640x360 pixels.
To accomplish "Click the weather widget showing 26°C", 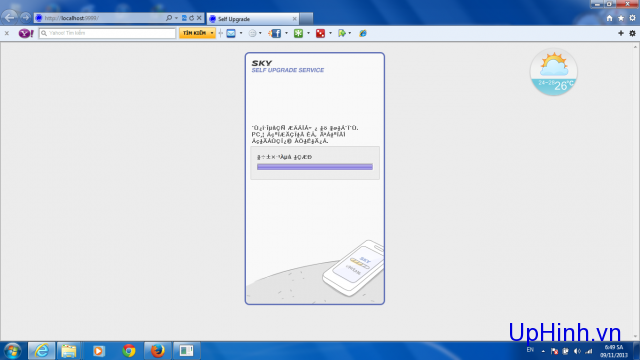I will click(553, 72).
